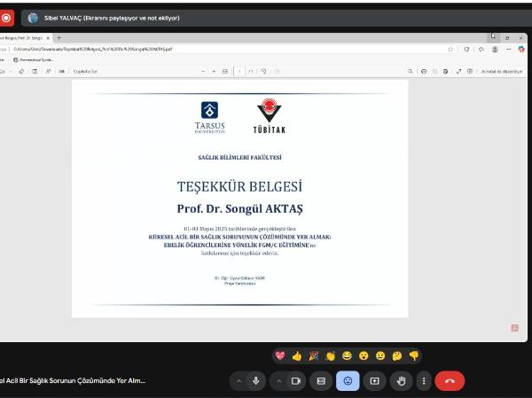Open the Copilot sidebar icon
This screenshot has height=398, width=532.
click(521, 50)
